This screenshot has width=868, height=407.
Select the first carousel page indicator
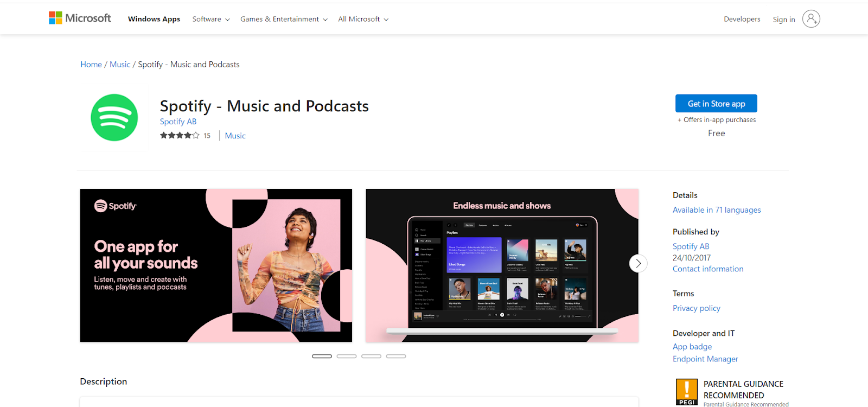(x=322, y=356)
